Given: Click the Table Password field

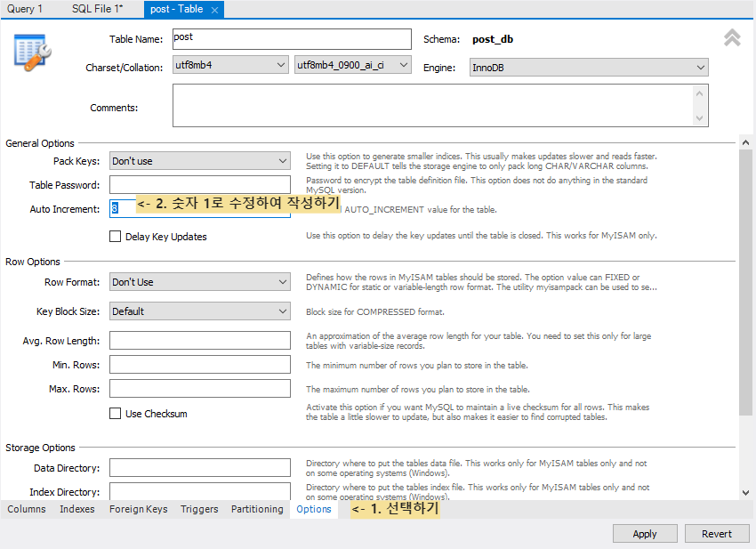Looking at the screenshot, I should pyautogui.click(x=199, y=185).
